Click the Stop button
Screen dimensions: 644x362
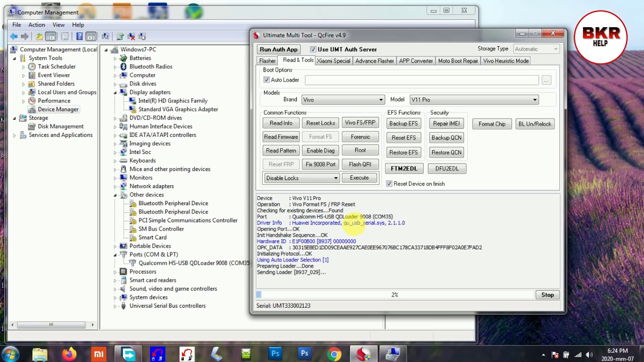coord(547,295)
